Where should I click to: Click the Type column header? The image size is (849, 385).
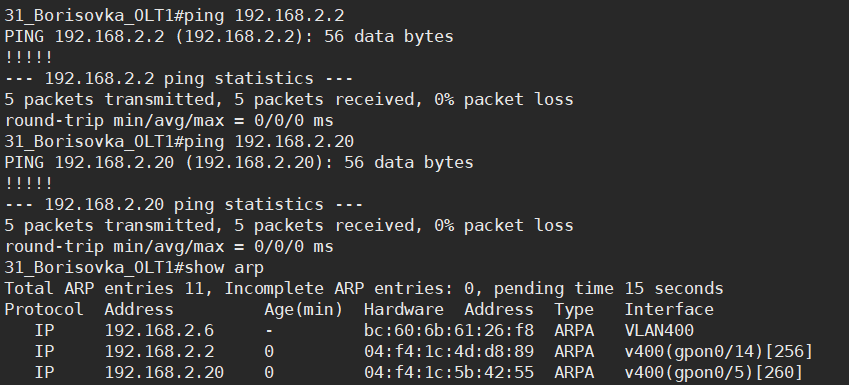click(x=574, y=310)
